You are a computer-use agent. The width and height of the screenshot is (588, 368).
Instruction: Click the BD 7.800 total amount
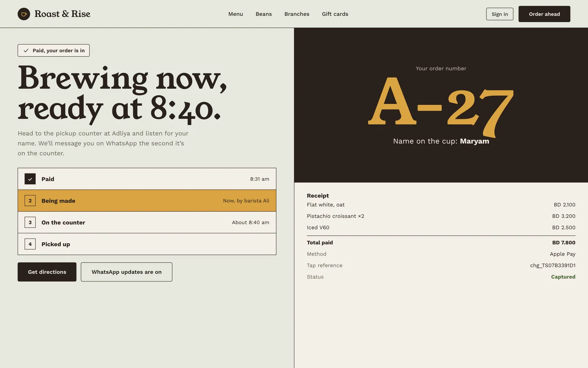(x=564, y=243)
